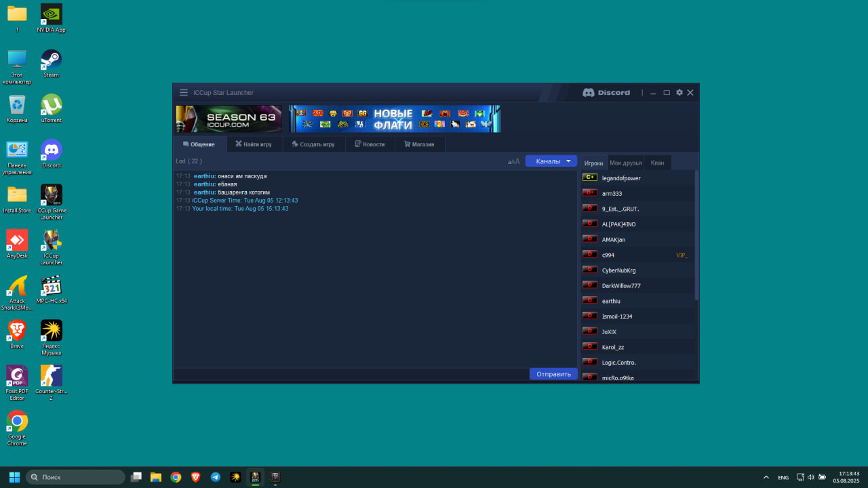Open the Создать игру tab

pos(313,144)
